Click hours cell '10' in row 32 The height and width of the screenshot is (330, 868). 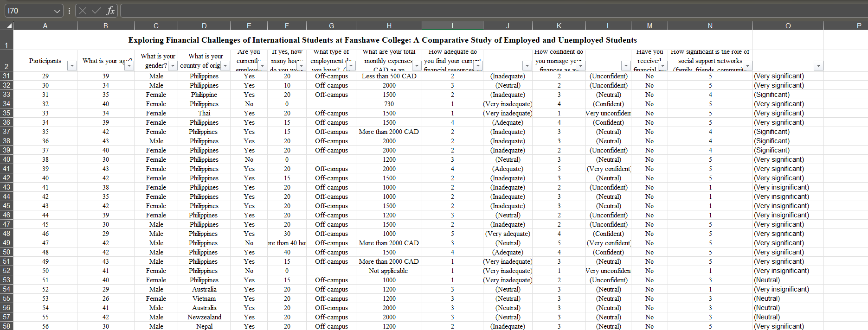(287, 85)
